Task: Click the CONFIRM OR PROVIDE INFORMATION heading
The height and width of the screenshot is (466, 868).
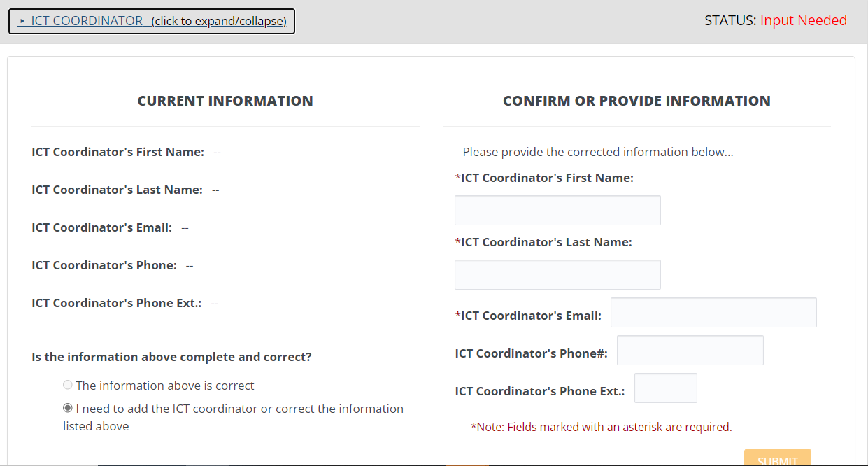Action: pyautogui.click(x=636, y=101)
